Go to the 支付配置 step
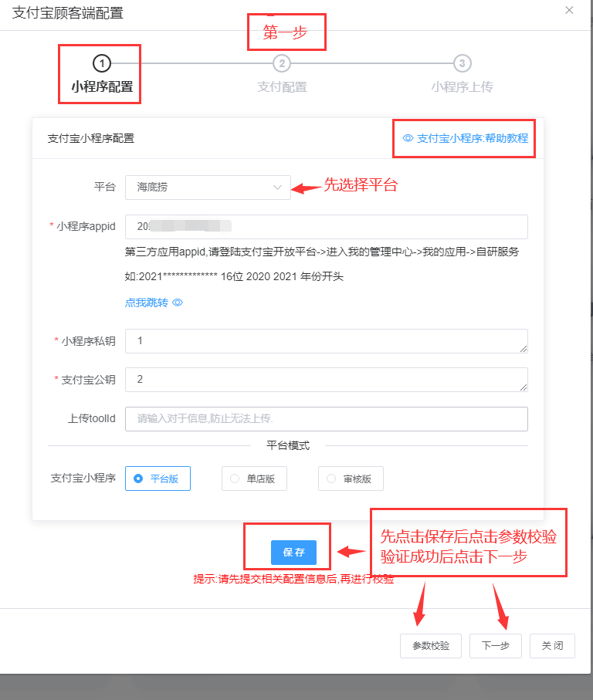Image resolution: width=593 pixels, height=700 pixels. click(282, 86)
